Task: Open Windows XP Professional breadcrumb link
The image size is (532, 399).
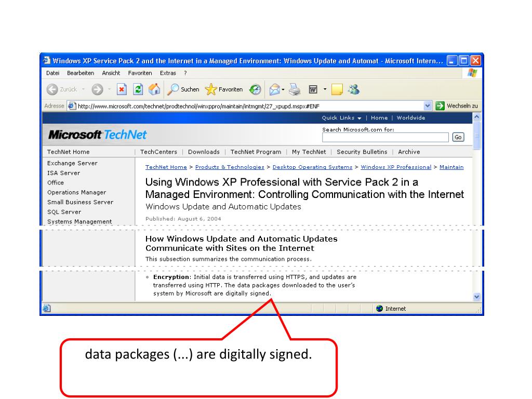Action: (396, 167)
